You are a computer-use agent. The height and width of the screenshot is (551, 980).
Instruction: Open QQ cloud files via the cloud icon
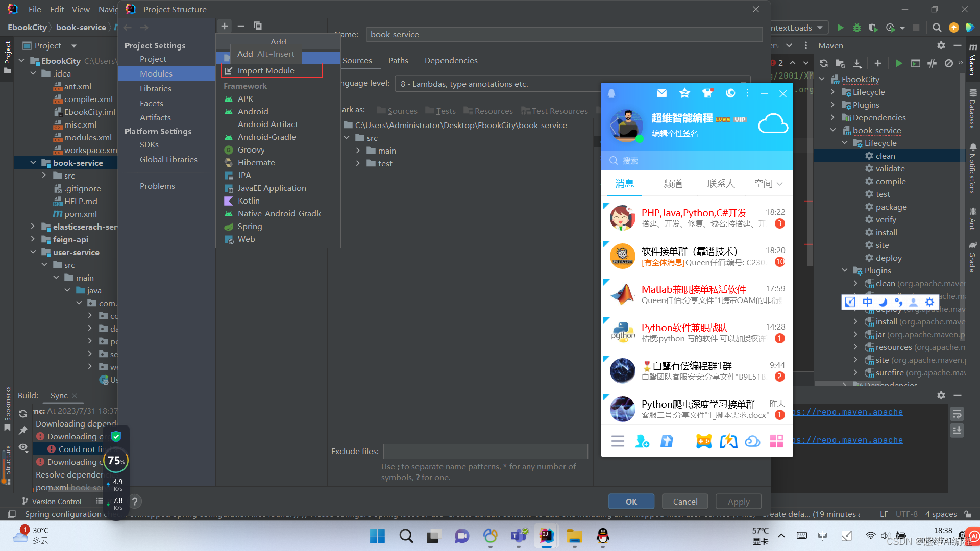(x=752, y=441)
